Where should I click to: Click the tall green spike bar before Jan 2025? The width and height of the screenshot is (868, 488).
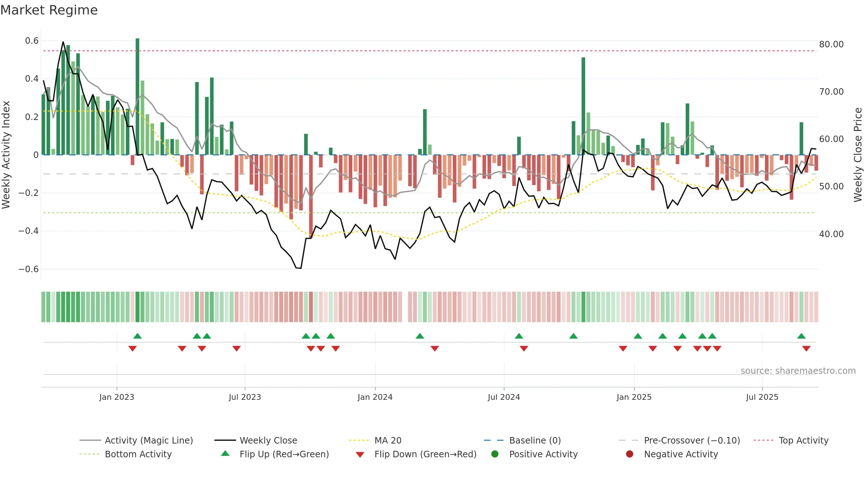click(583, 106)
